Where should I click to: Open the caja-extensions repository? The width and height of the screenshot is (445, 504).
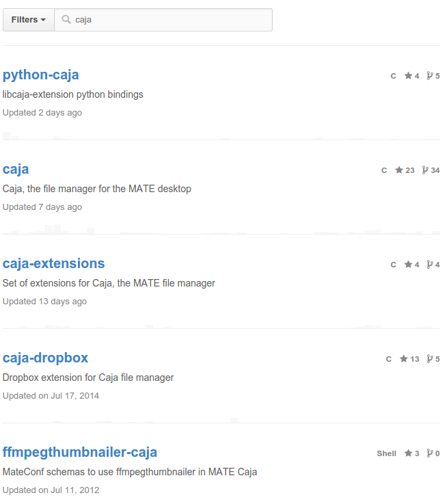tap(53, 263)
